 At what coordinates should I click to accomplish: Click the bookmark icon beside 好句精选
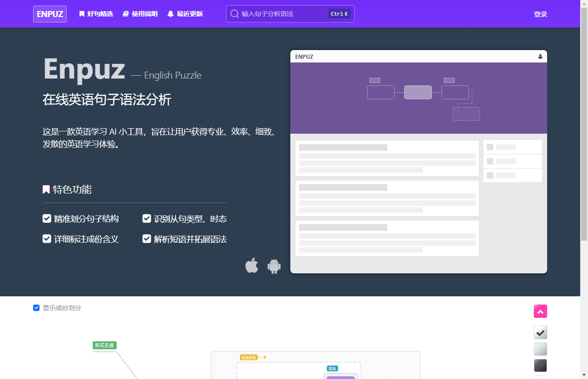pos(82,14)
